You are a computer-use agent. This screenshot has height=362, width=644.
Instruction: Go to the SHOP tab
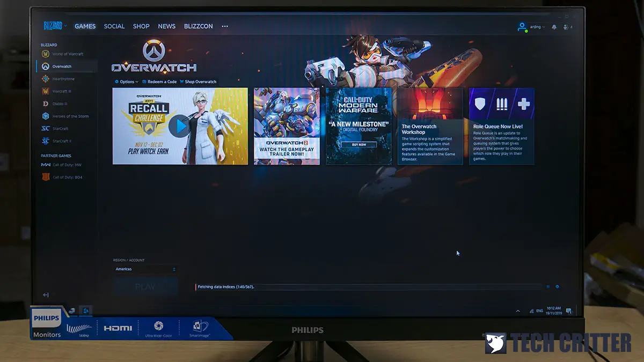click(141, 26)
